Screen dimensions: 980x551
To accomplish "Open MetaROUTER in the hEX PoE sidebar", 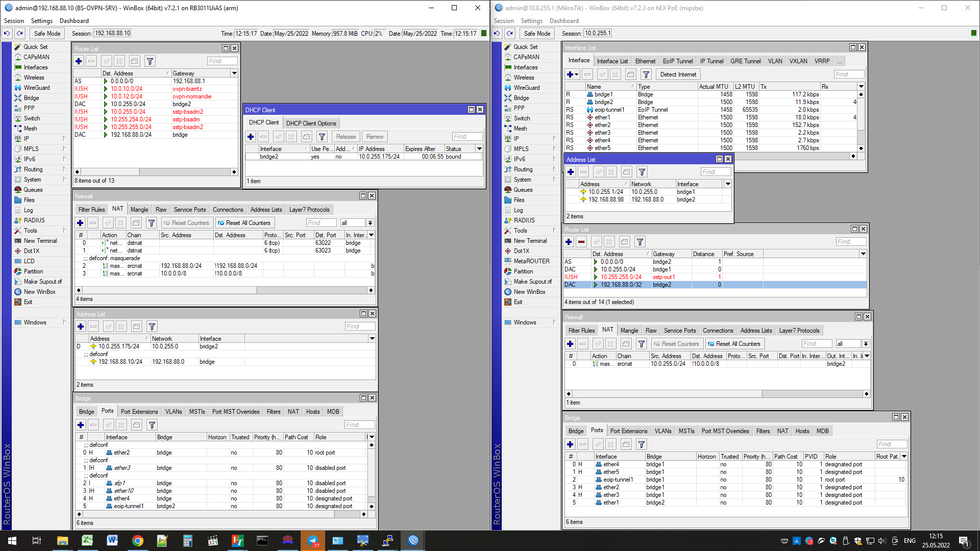I will pyautogui.click(x=531, y=261).
